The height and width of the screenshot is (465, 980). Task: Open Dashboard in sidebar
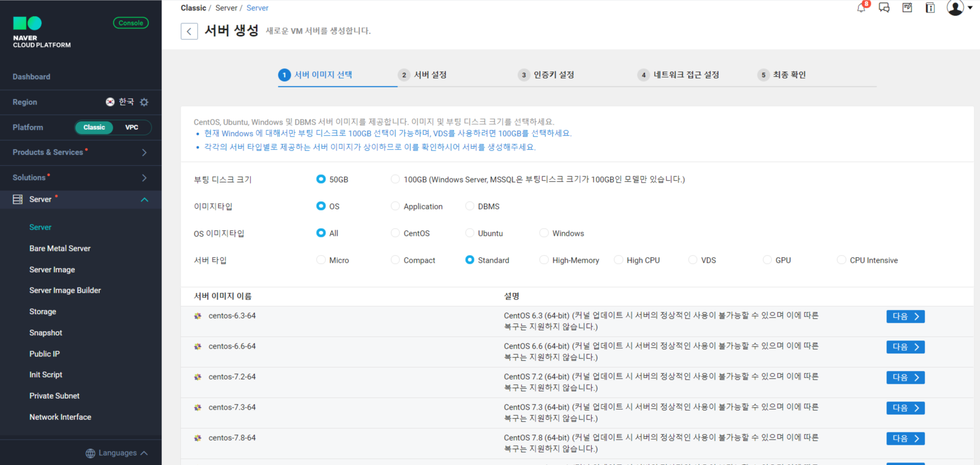click(32, 77)
